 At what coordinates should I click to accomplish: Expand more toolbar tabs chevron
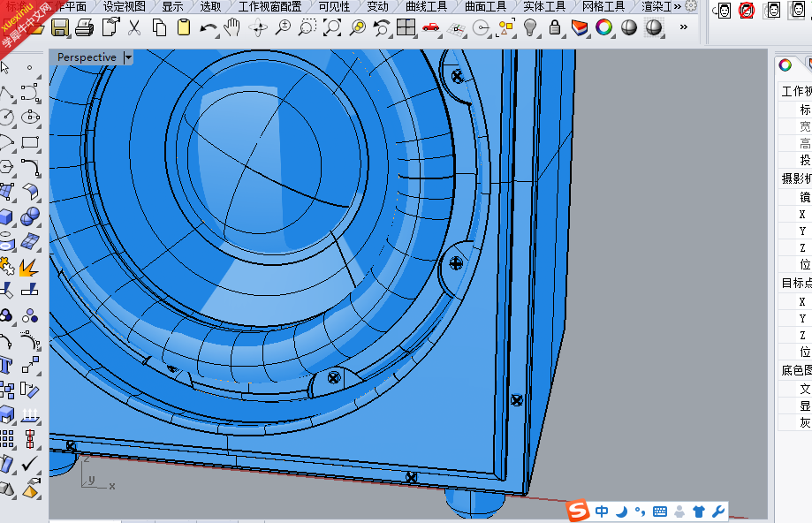(678, 6)
